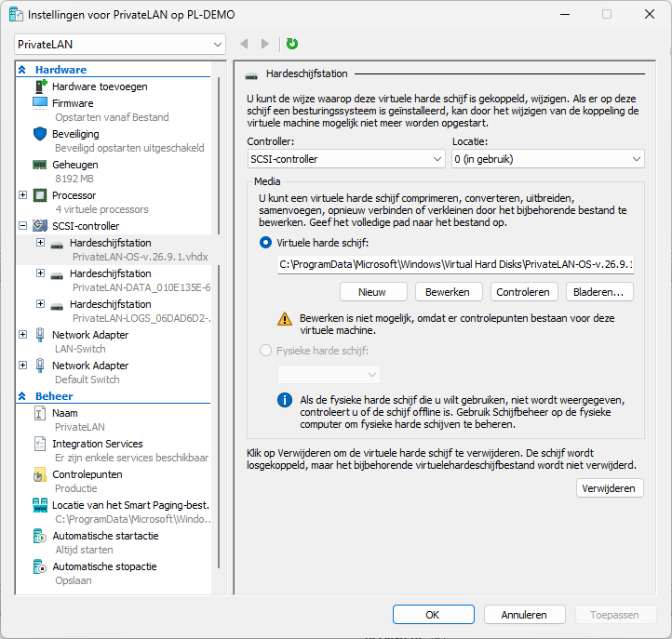Expand the Default Switch Network Adapter node

pos(22,366)
